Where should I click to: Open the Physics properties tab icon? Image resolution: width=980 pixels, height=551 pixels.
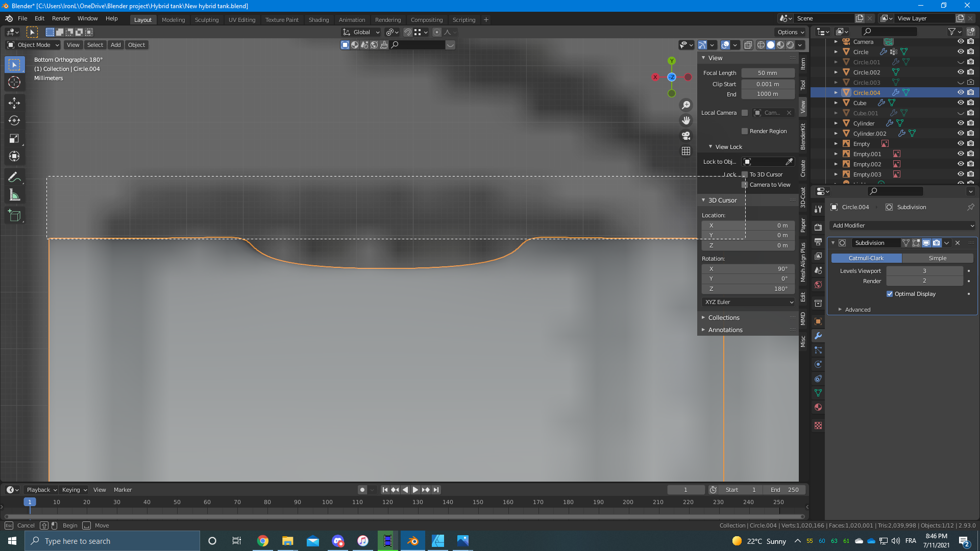(x=818, y=364)
